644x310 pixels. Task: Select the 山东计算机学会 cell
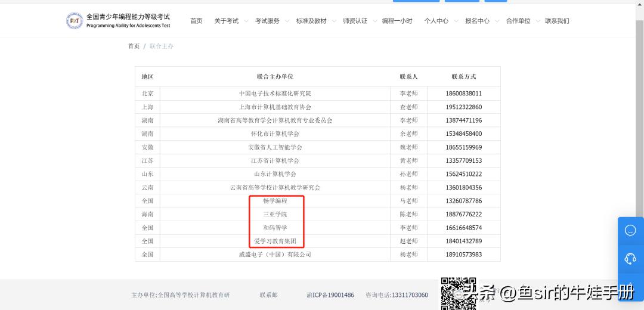[x=275, y=174]
